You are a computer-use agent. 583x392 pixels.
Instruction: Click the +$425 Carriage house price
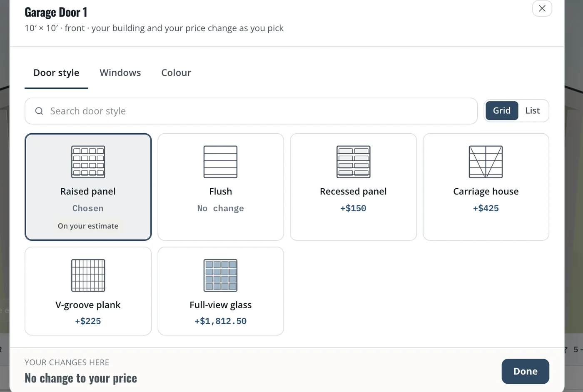(x=486, y=208)
